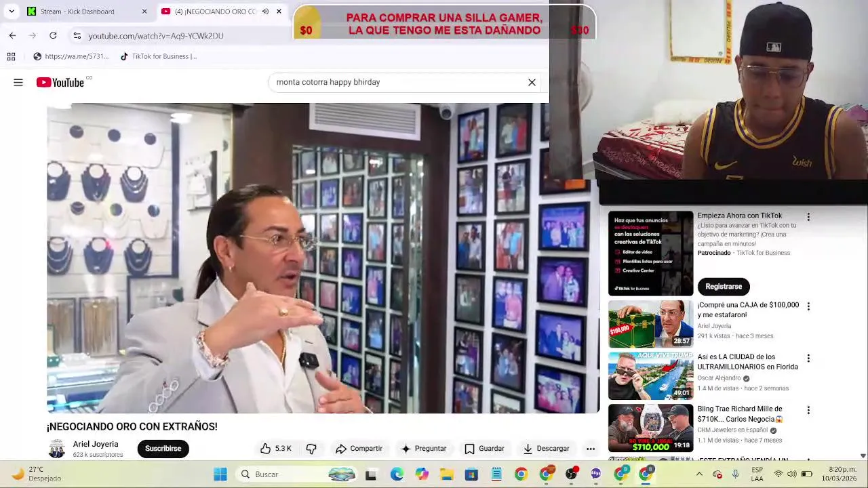This screenshot has height=488, width=868.
Task: Save video using Guardar button
Action: (x=484, y=449)
